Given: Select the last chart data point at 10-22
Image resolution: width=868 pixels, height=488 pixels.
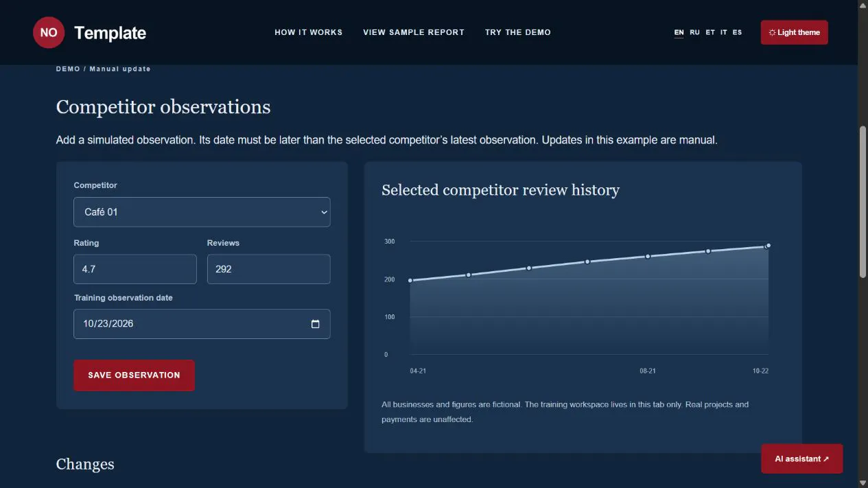Looking at the screenshot, I should (x=769, y=246).
